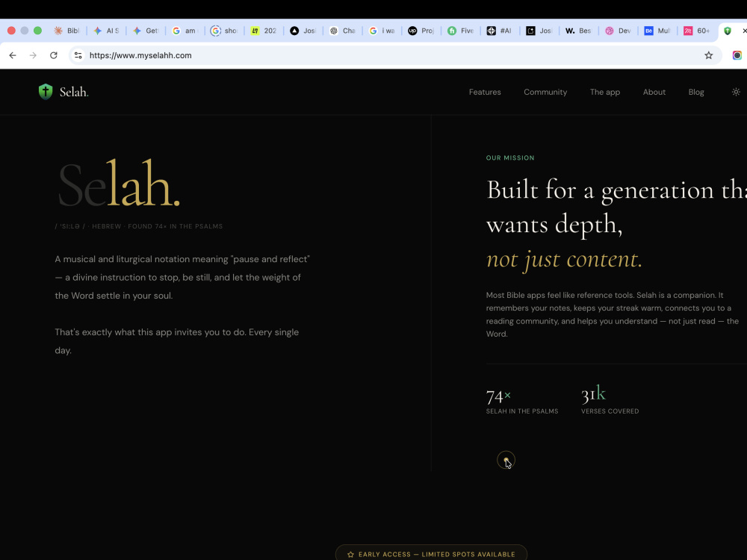
Task: Open the 'Mul' Behance tab
Action: [657, 31]
